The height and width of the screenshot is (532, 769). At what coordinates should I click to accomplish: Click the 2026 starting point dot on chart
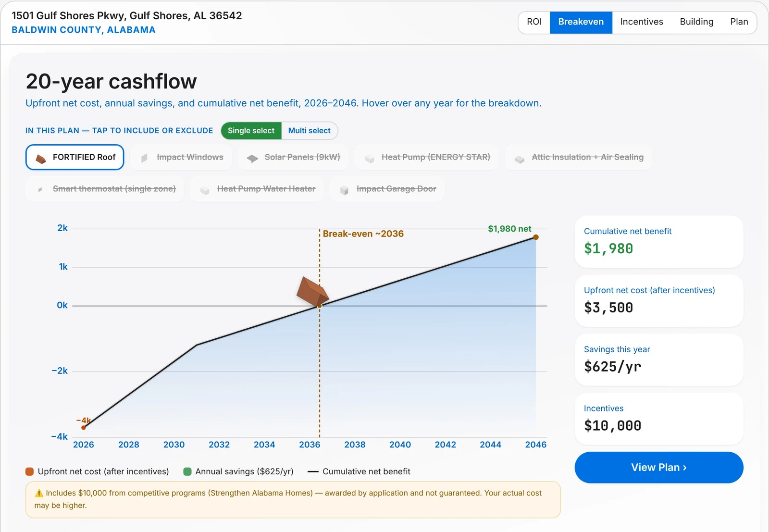84,427
